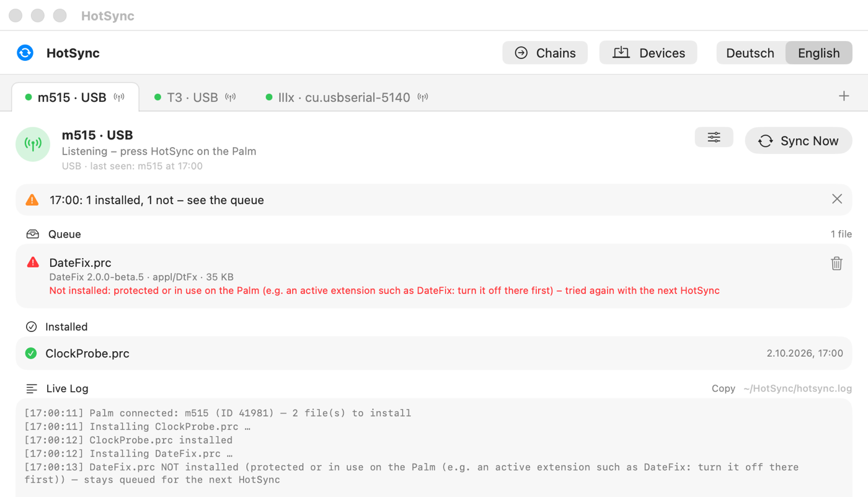Select the ClockProbe.prc installed entry
The height and width of the screenshot is (497, 868).
[x=434, y=353]
